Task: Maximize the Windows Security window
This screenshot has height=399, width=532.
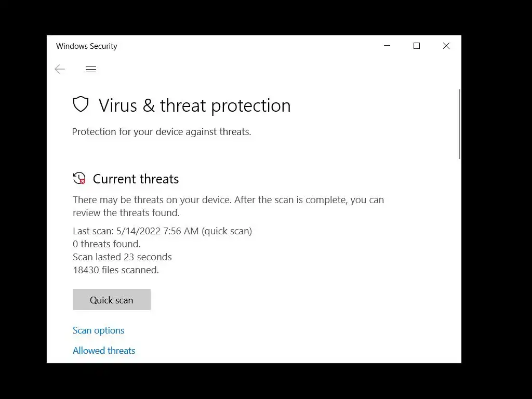Action: (x=417, y=46)
